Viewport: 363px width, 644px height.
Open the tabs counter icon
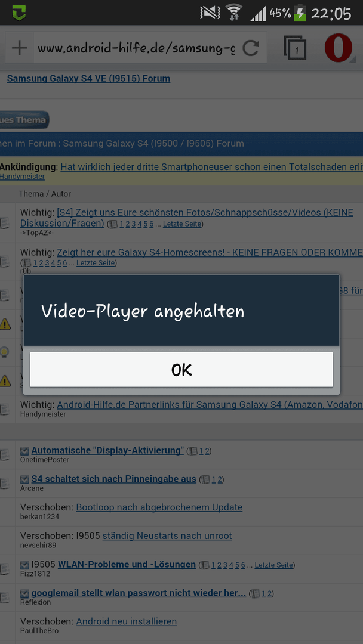pos(295,48)
